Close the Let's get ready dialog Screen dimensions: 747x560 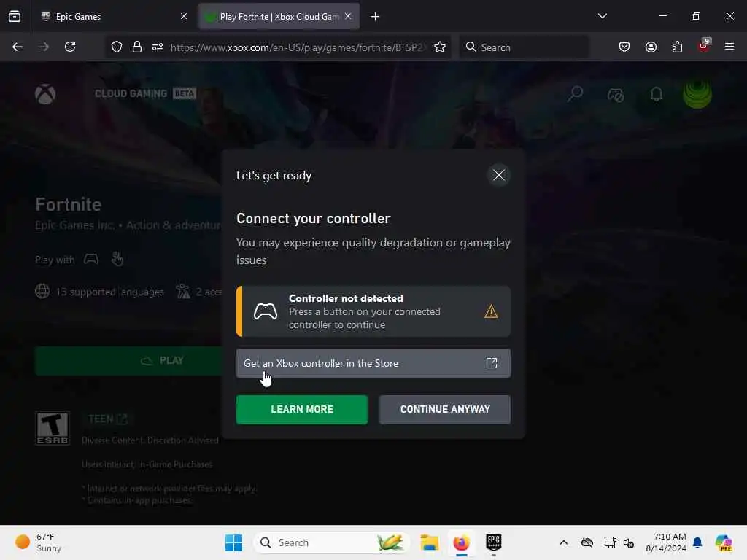pos(499,175)
